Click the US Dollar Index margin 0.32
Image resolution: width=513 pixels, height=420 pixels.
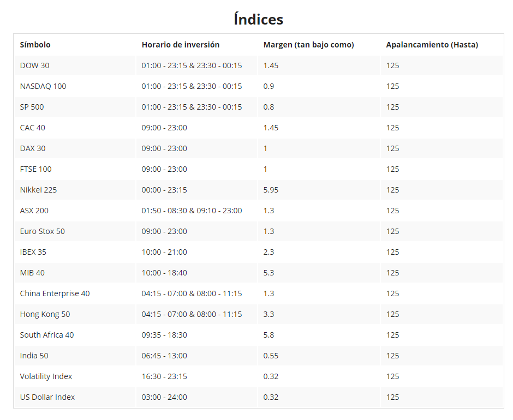[x=271, y=397]
